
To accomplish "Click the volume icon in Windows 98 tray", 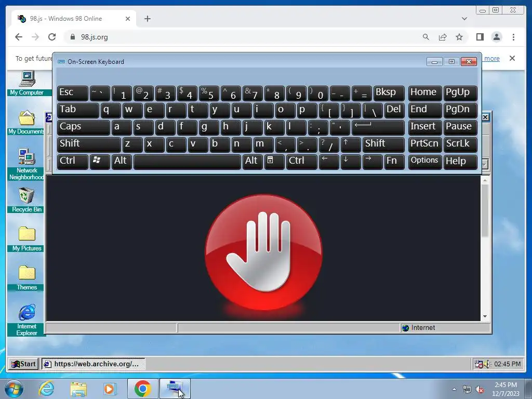I will 487,364.
